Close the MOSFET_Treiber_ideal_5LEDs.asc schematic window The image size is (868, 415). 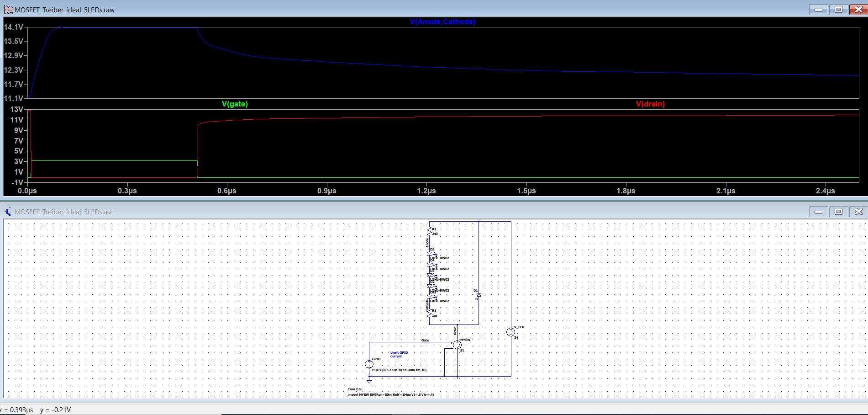click(x=858, y=212)
